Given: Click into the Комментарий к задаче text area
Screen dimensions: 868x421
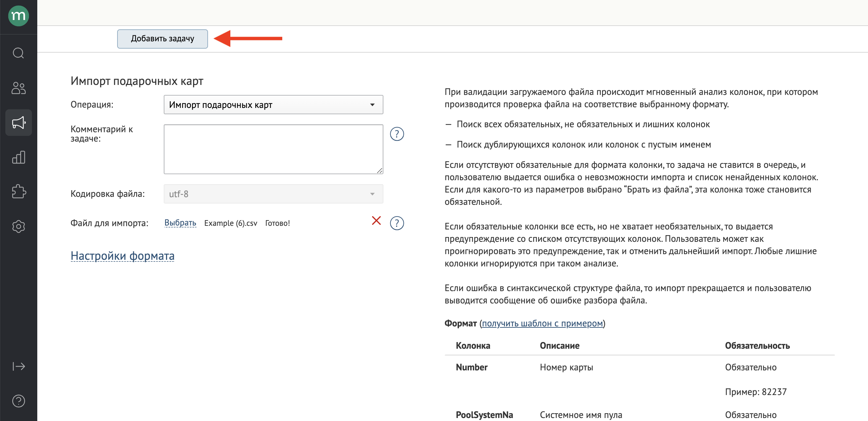Looking at the screenshot, I should [273, 149].
